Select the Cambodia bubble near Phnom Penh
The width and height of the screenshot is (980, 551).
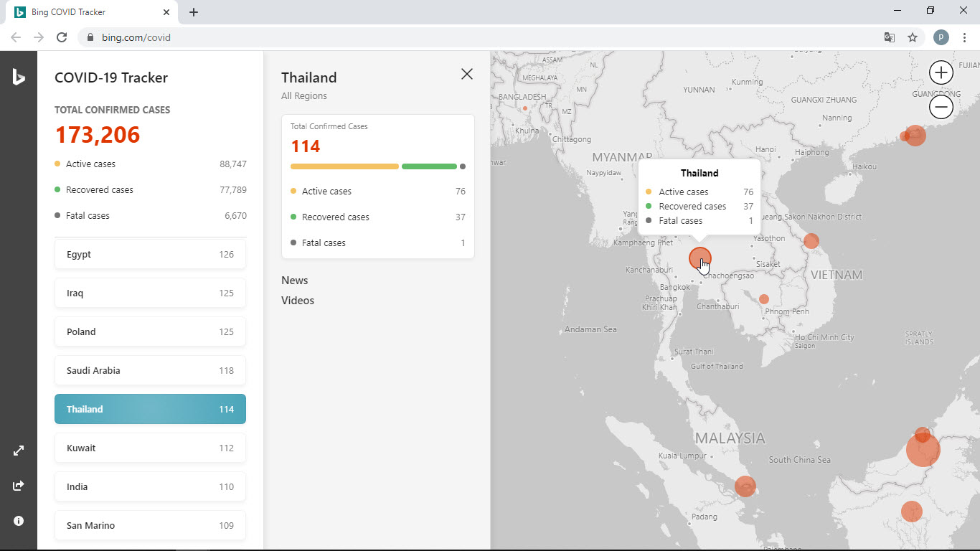click(x=764, y=299)
